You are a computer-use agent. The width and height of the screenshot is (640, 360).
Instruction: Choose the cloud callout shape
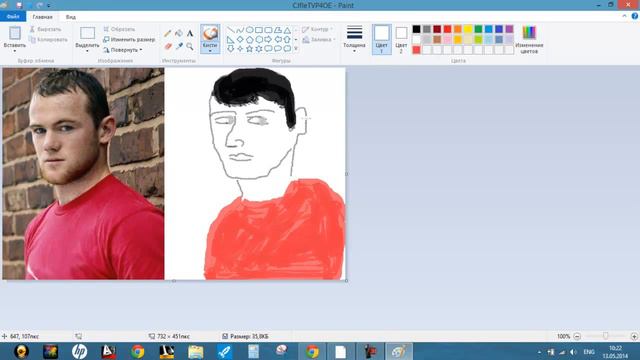[x=287, y=49]
